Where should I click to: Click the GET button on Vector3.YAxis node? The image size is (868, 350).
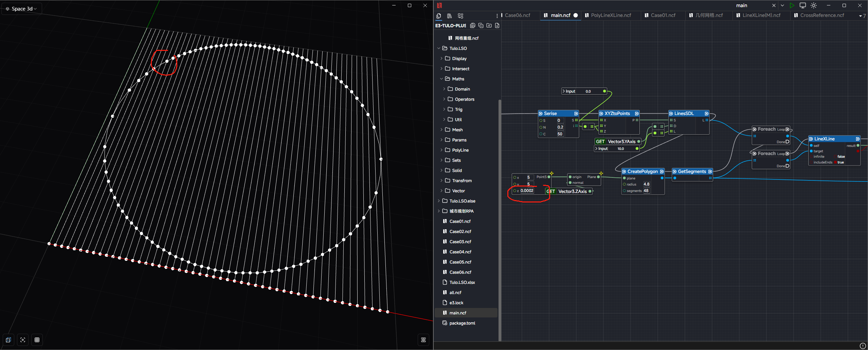point(600,142)
